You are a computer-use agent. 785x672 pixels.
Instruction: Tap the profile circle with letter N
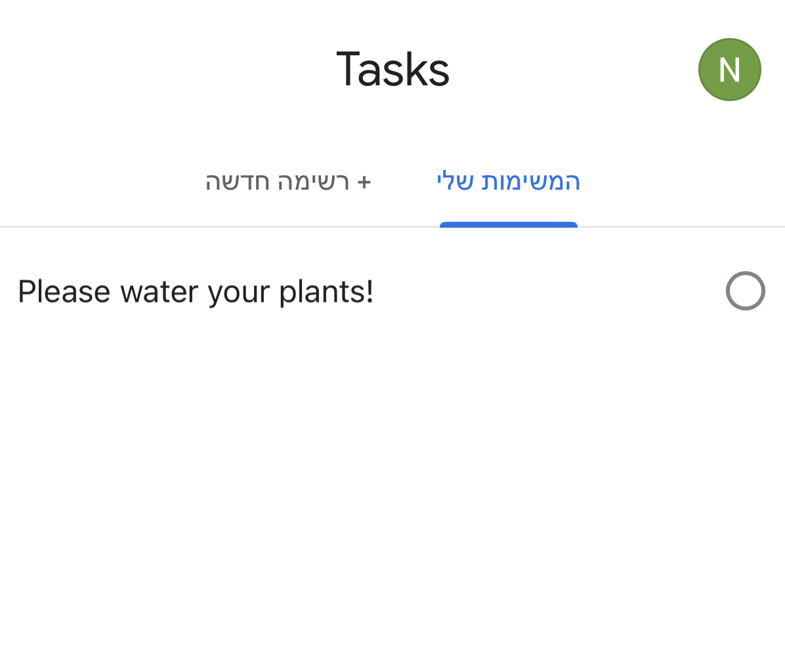click(729, 70)
